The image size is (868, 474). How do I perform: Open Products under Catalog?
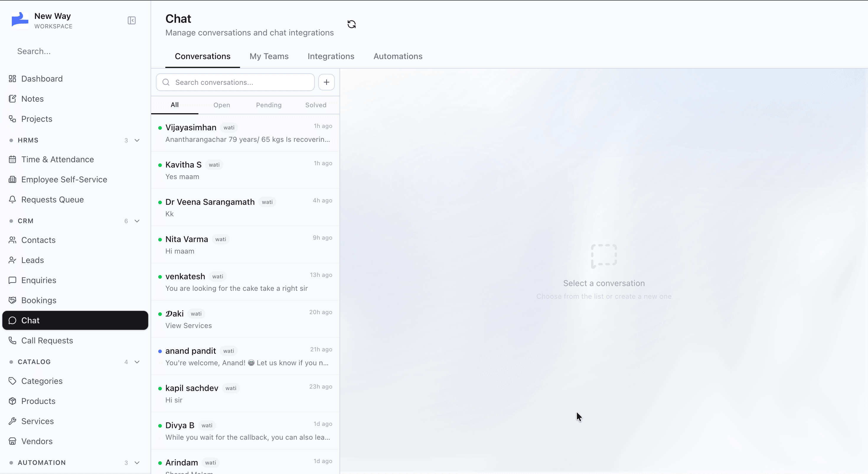[x=75, y=401]
